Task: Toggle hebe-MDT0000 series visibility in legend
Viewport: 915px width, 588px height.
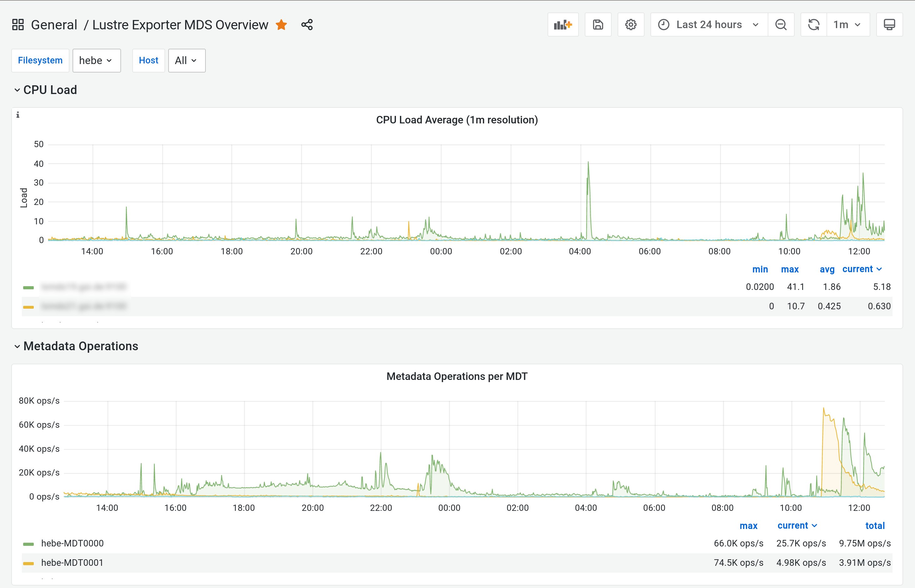Action: pyautogui.click(x=72, y=543)
